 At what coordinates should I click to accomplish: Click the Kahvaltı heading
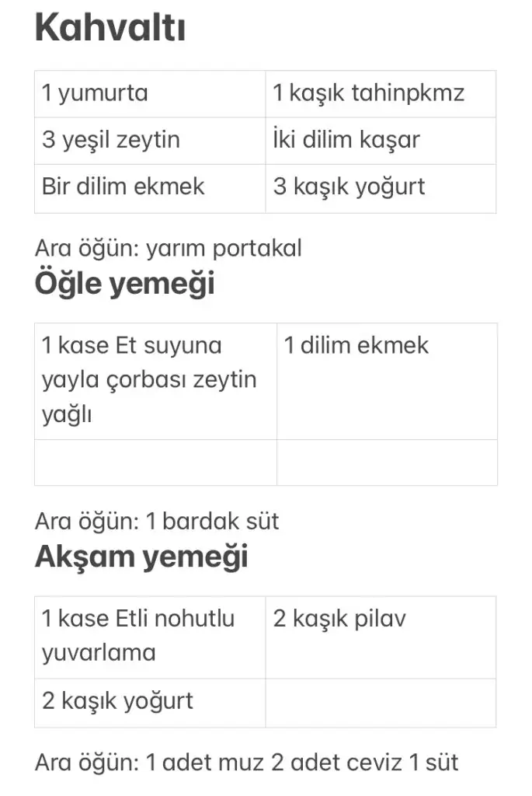coord(110,30)
